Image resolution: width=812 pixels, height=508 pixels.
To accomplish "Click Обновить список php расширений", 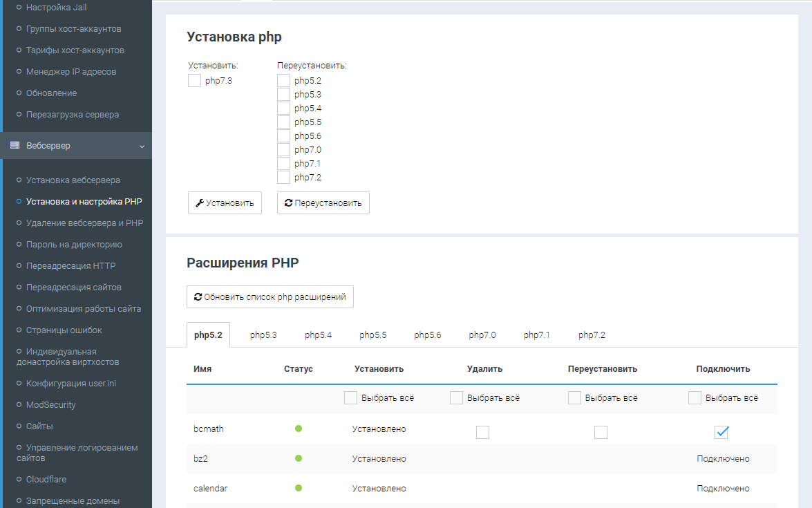I will (270, 297).
